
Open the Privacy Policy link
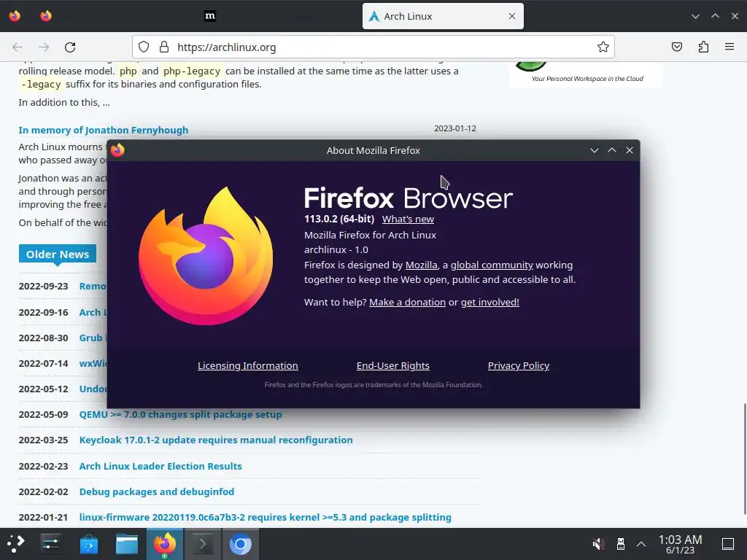[x=519, y=365]
